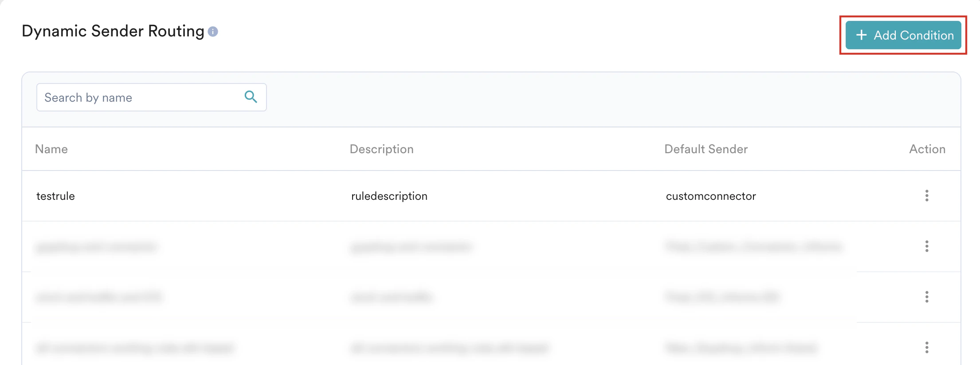Open the action menu on the third routing rule
The image size is (980, 365).
click(x=927, y=298)
